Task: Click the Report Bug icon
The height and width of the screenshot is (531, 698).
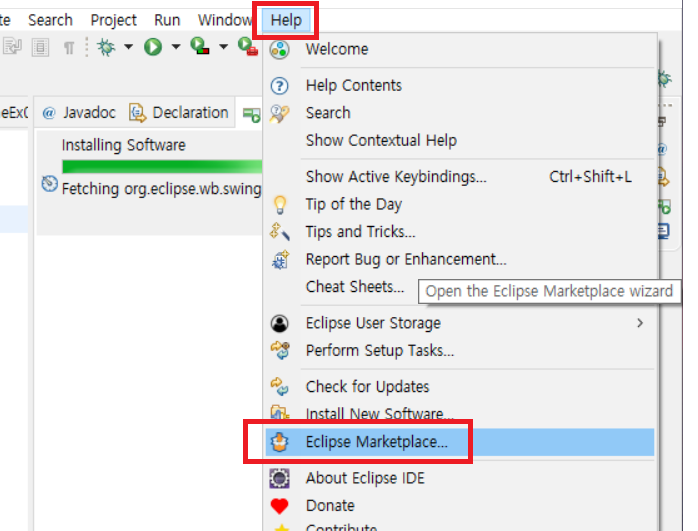Action: click(280, 260)
